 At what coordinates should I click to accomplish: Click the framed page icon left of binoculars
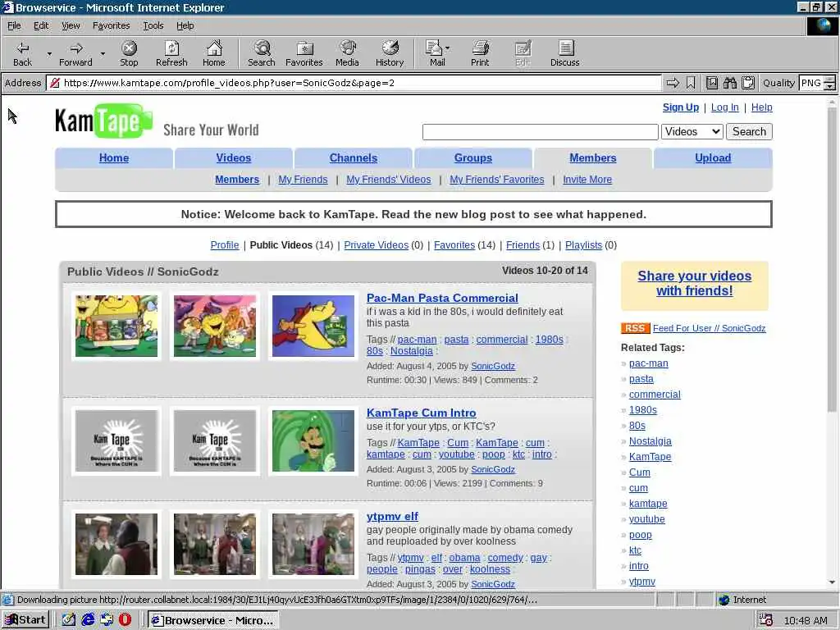(x=711, y=83)
